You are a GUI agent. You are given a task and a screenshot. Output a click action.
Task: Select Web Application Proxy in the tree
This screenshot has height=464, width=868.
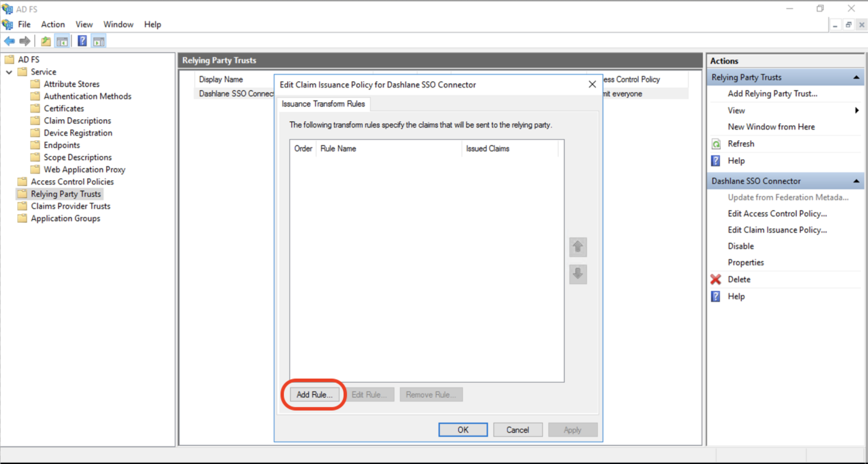[84, 170]
